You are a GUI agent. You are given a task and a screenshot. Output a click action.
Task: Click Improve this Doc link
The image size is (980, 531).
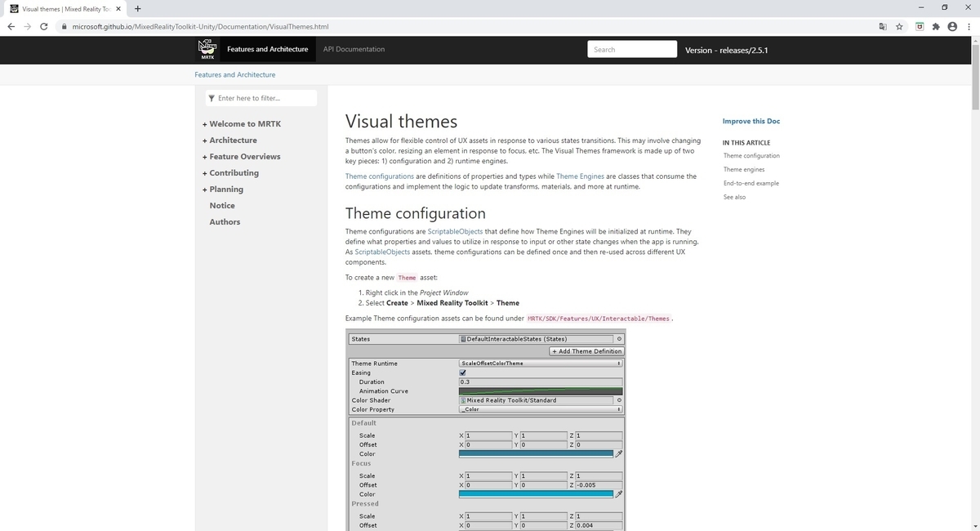coord(751,121)
